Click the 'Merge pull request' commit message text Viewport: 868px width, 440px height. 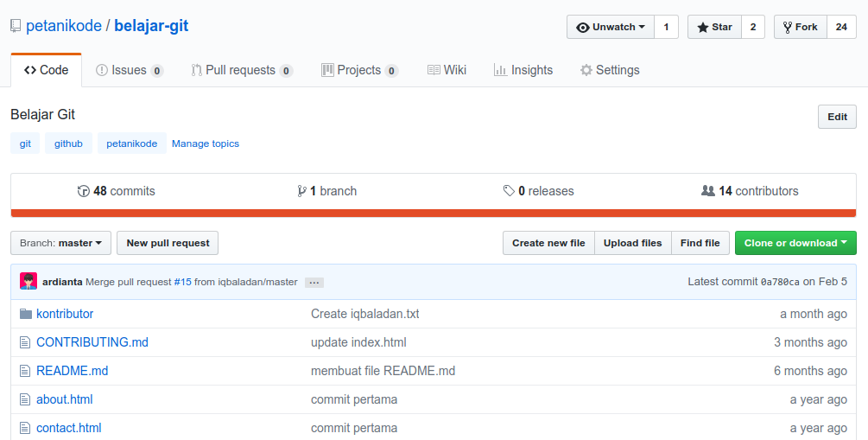pos(129,282)
